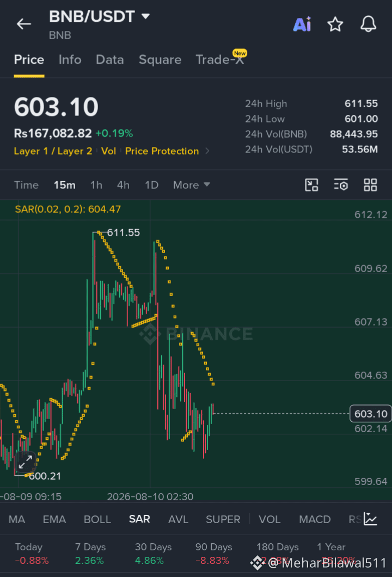Select the MACD sub-indicator
The height and width of the screenshot is (577, 392).
(315, 519)
